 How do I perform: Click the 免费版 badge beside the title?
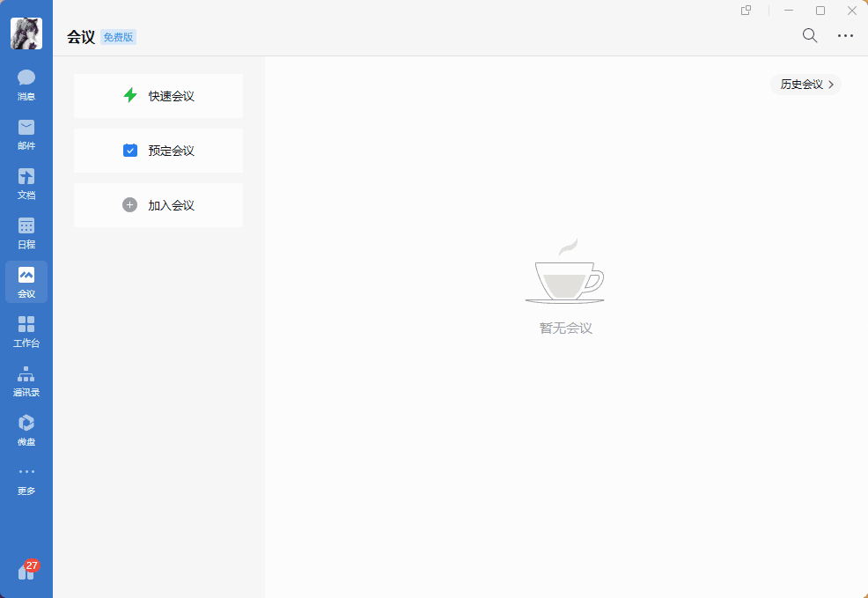point(118,36)
